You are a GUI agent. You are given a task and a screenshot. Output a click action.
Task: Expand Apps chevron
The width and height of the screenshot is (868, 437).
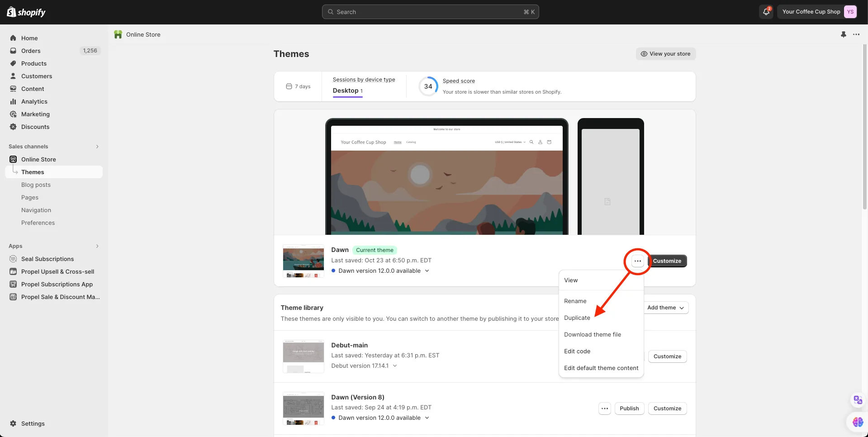[x=97, y=246]
